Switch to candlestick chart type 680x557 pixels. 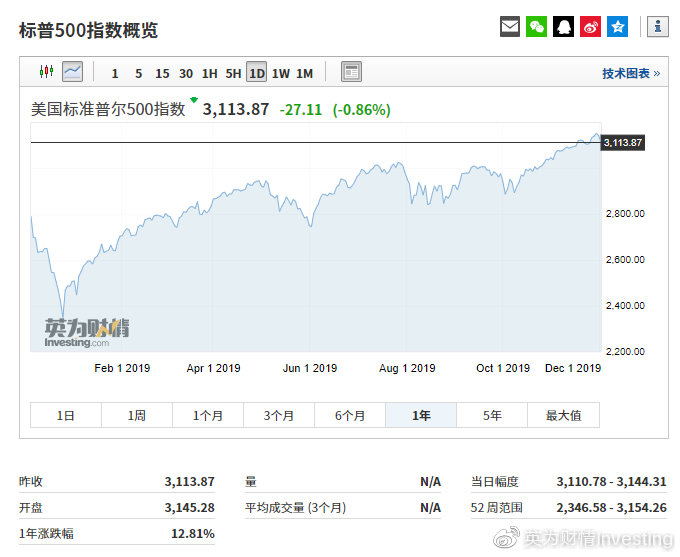point(46,72)
